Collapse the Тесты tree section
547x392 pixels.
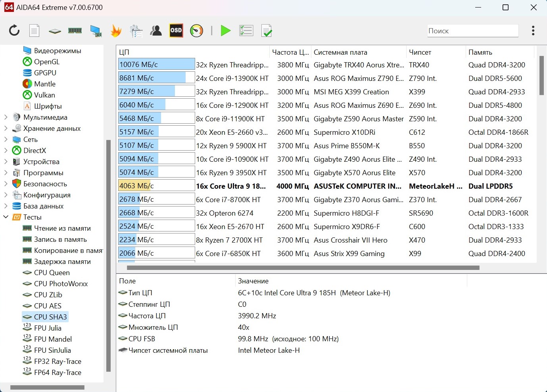click(x=6, y=217)
